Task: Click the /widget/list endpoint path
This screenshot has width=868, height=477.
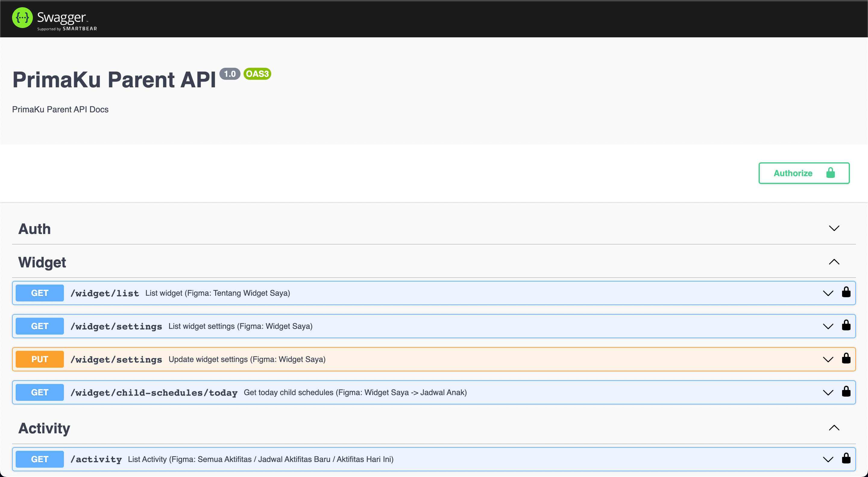Action: [x=105, y=293]
